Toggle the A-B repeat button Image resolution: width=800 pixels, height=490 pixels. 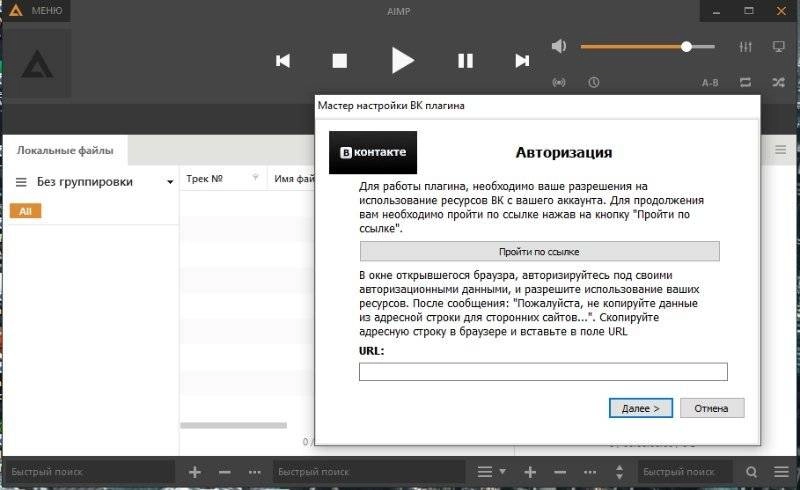tap(710, 83)
